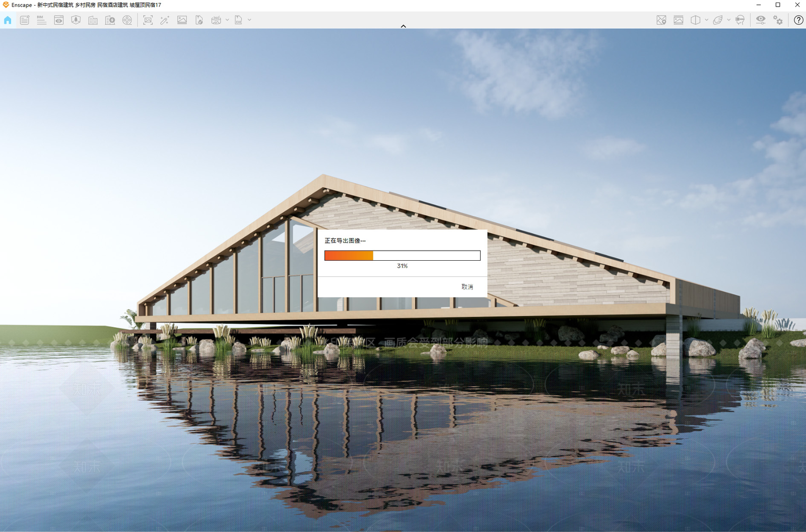806x532 pixels.
Task: Click the fly mode wing icon
Action: pos(717,20)
